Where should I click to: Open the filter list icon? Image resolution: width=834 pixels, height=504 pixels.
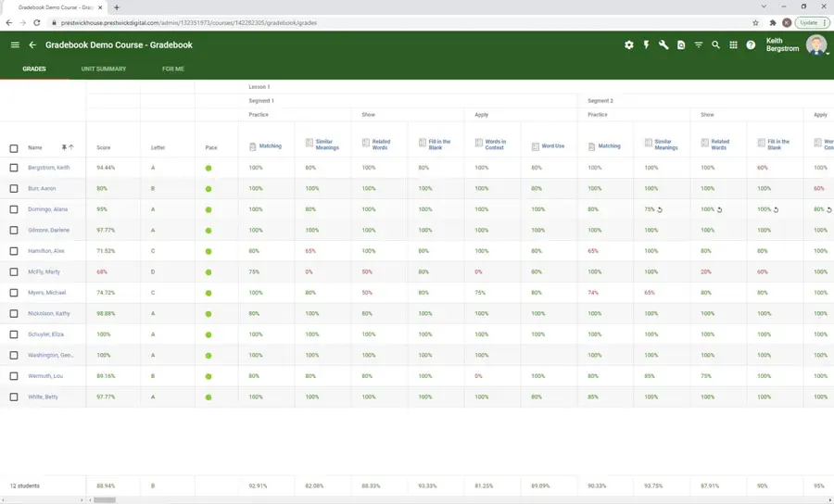tap(699, 44)
